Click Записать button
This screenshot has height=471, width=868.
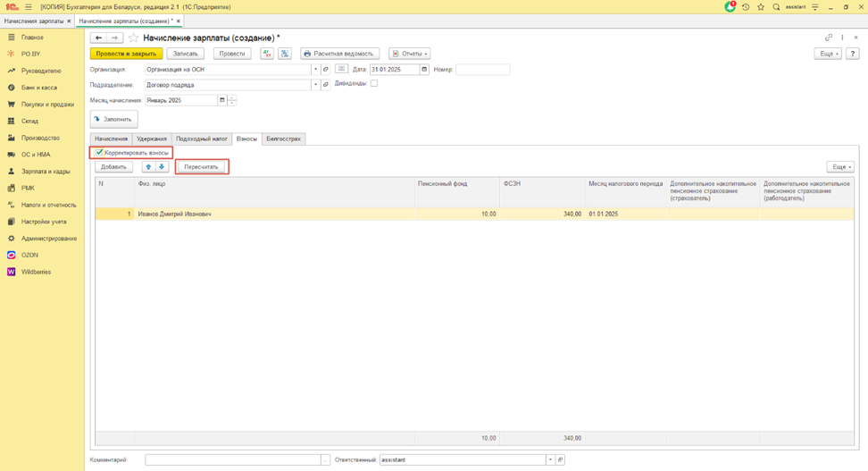tap(186, 54)
